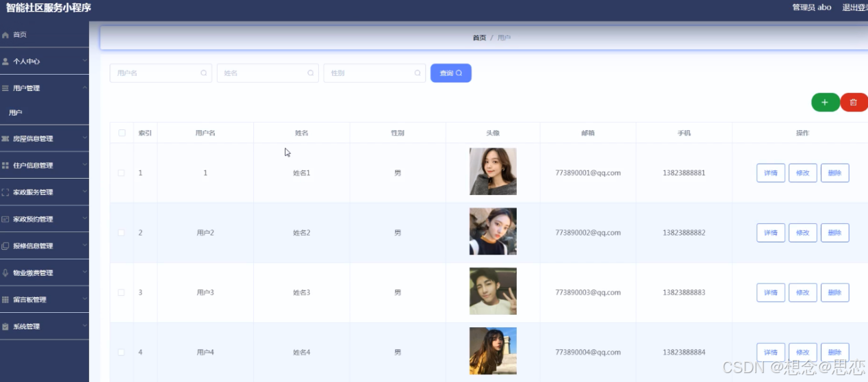
Task: Click the avatar photo of 姓名4
Action: pos(493,351)
